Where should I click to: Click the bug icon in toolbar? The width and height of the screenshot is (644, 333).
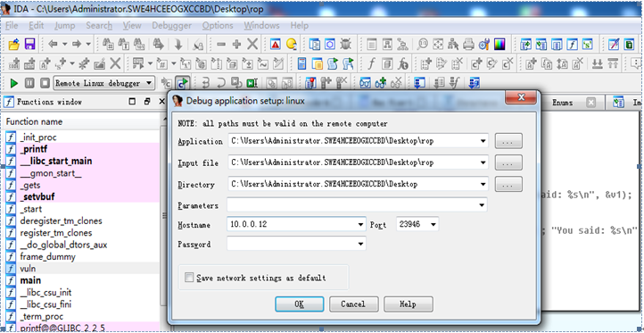click(345, 44)
